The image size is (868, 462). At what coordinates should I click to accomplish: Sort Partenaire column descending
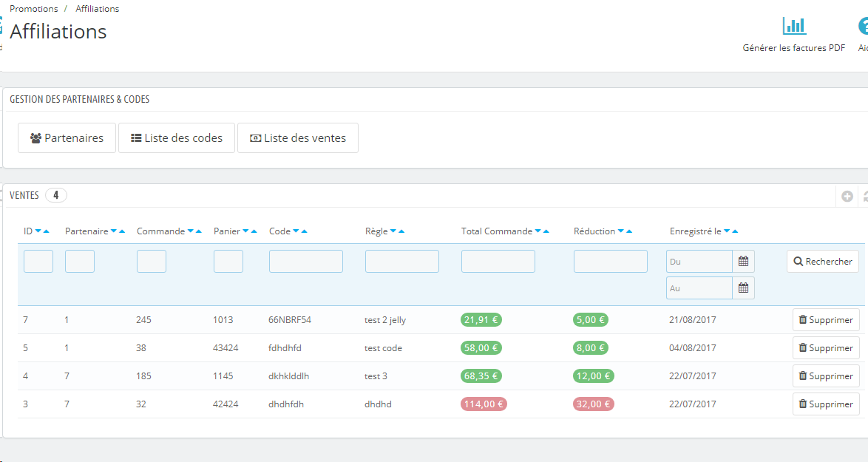point(113,231)
